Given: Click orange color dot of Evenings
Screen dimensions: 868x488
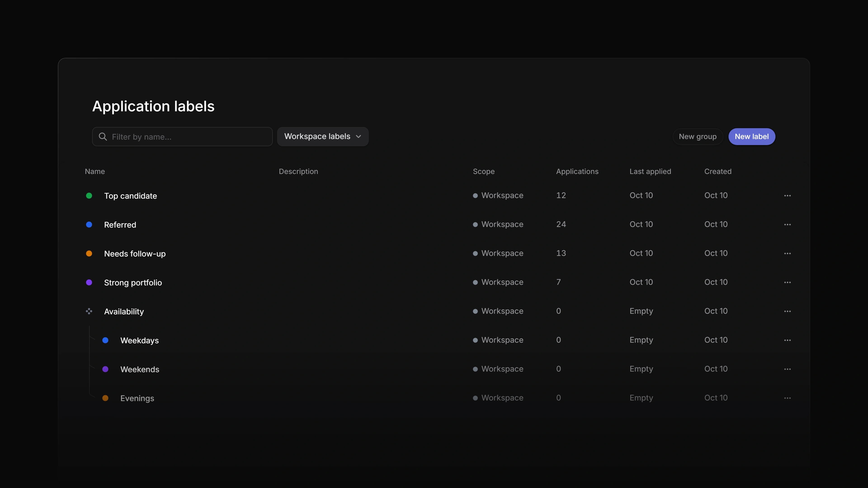Looking at the screenshot, I should [105, 398].
